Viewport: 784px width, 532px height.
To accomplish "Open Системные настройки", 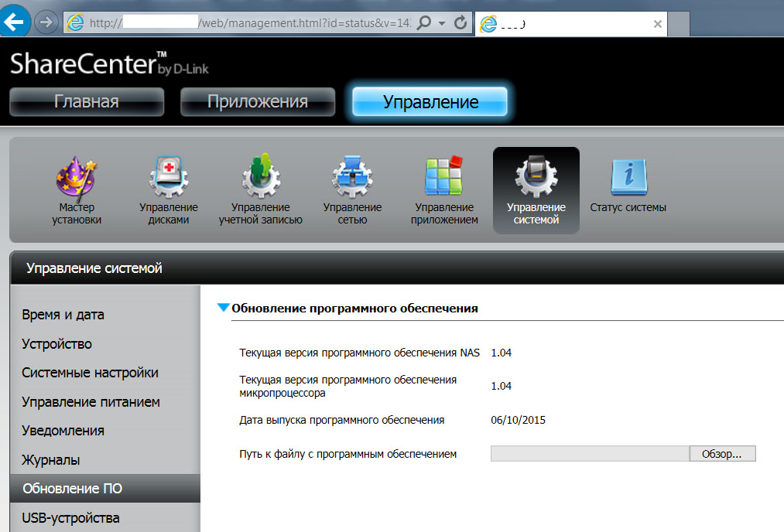I will pyautogui.click(x=90, y=373).
